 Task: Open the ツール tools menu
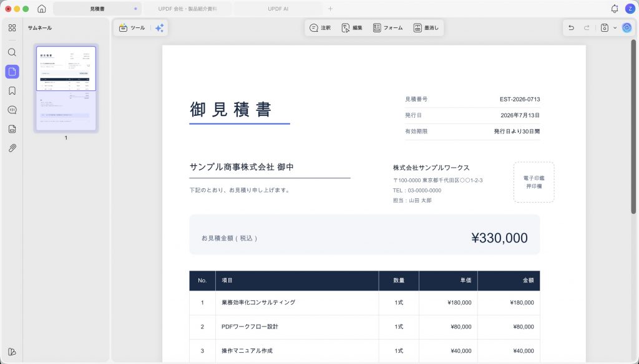pos(132,27)
